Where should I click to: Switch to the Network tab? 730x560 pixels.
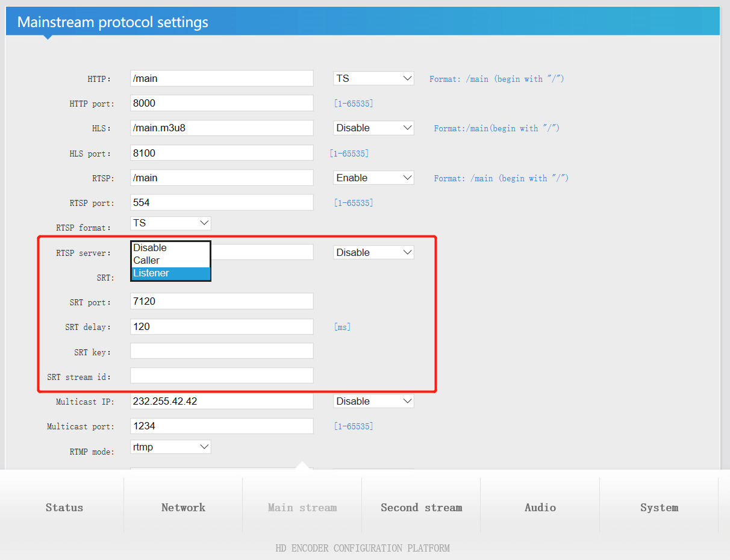[182, 508]
